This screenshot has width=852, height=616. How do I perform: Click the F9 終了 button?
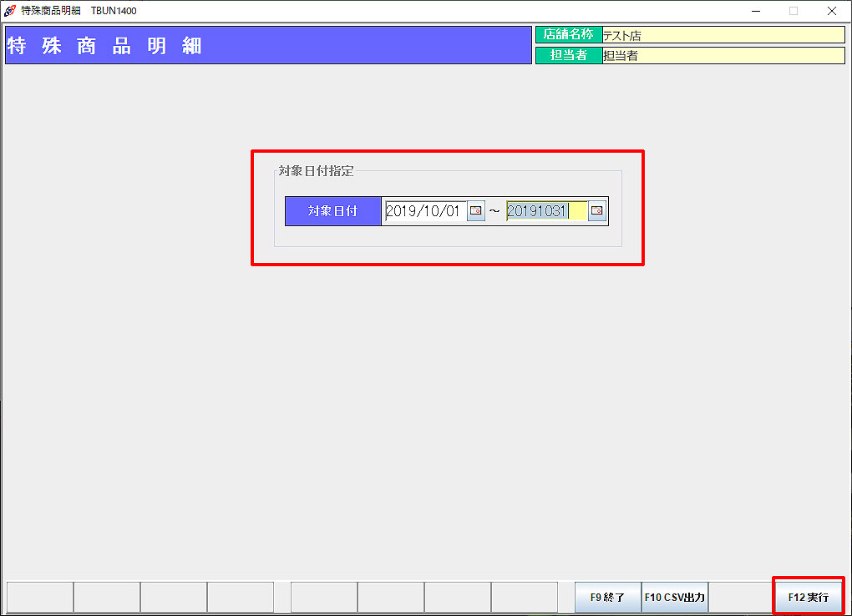coord(607,597)
